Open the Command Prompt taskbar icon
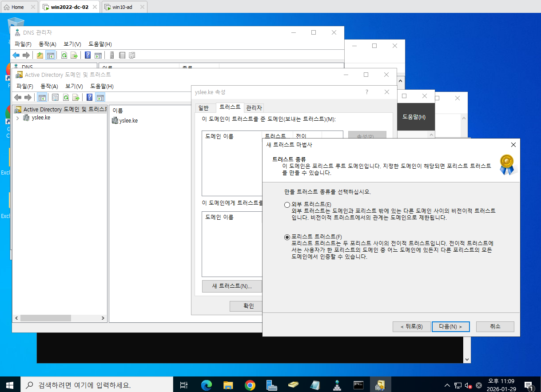 (358, 385)
